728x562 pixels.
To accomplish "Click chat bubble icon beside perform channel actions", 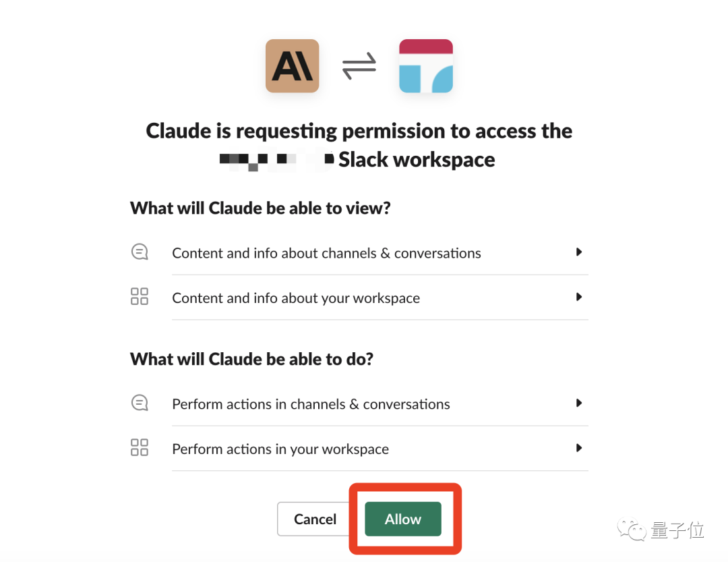I will click(x=139, y=403).
